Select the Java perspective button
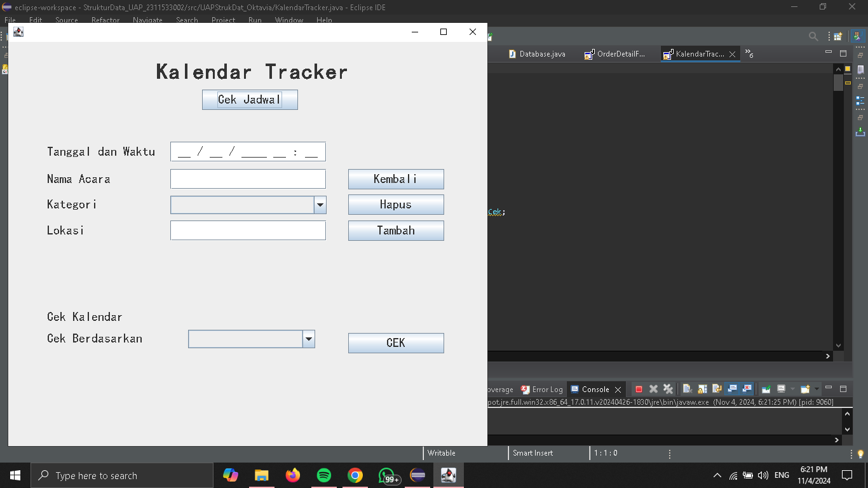 tap(858, 37)
